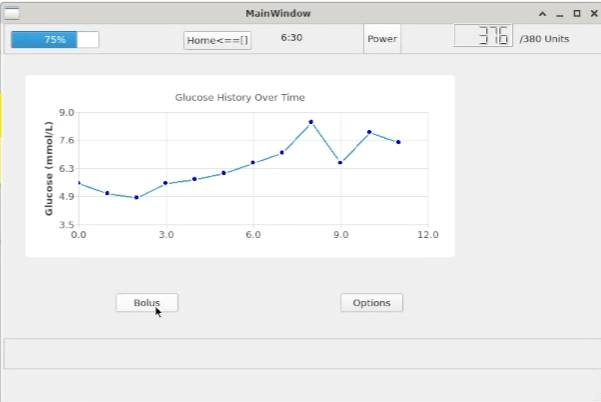Viewport: 601px width, 402px height.
Task: Click the empty status box at bottom
Action: pyautogui.click(x=300, y=354)
